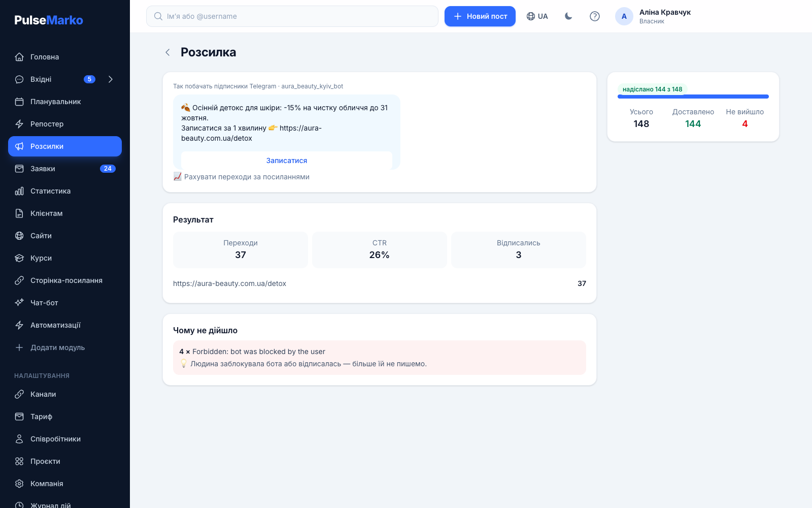Click the Компанія gear icon
Viewport: 812px width, 508px height.
coord(19,484)
